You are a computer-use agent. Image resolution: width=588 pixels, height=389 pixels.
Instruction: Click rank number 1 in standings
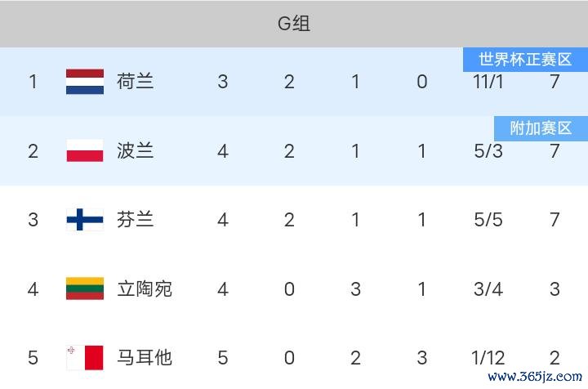(x=33, y=82)
